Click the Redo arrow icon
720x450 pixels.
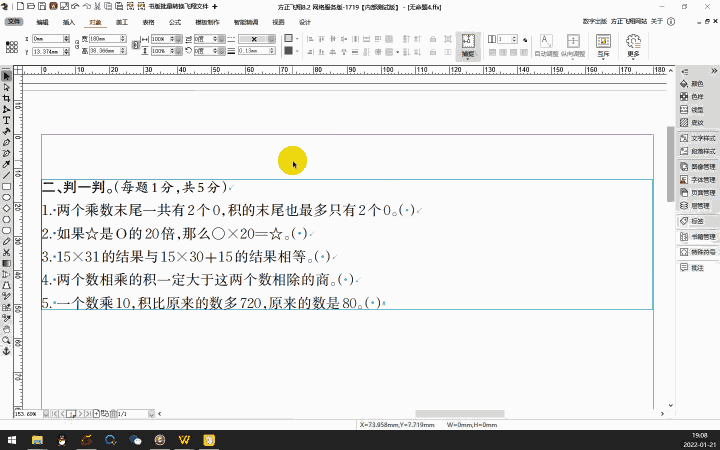click(x=86, y=6)
